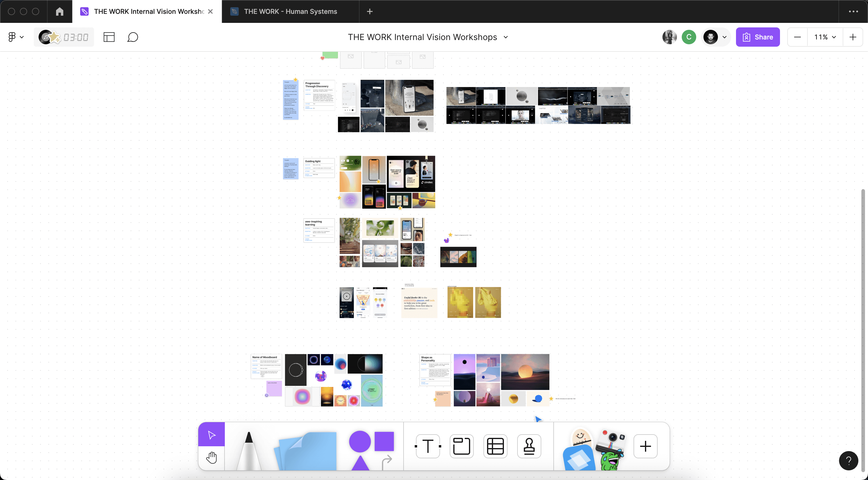Insert a Table

click(x=495, y=446)
